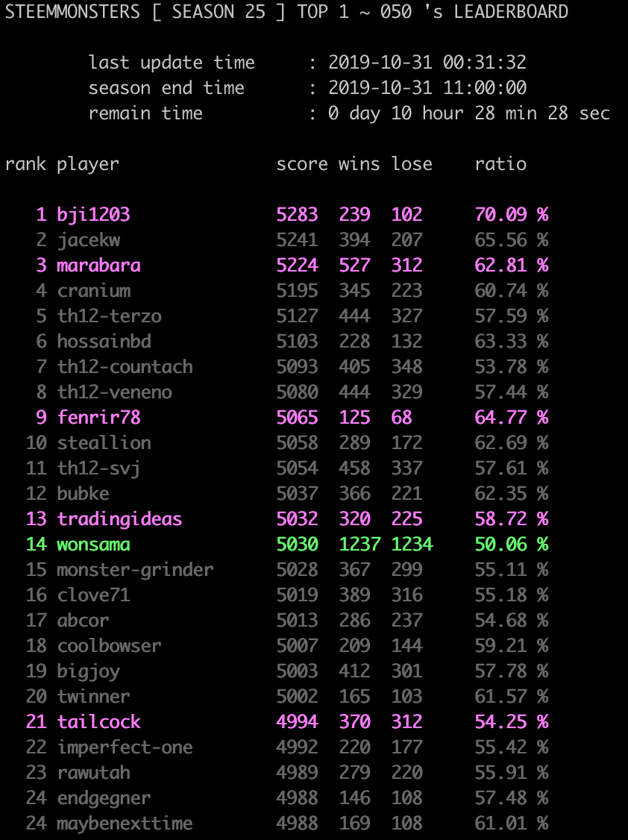This screenshot has height=840, width=628.
Task: Click the score 5195
Action: coord(297,290)
